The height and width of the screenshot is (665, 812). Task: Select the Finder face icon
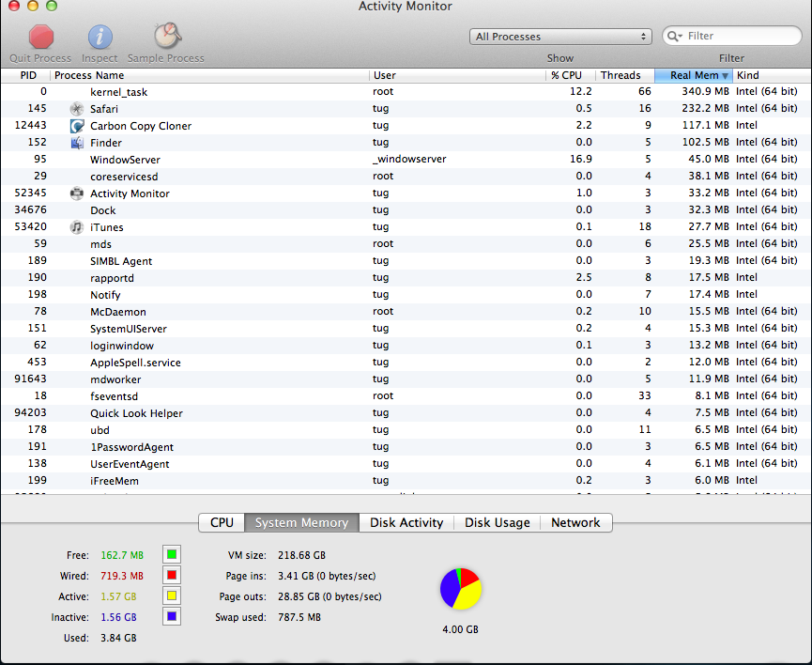click(x=77, y=143)
